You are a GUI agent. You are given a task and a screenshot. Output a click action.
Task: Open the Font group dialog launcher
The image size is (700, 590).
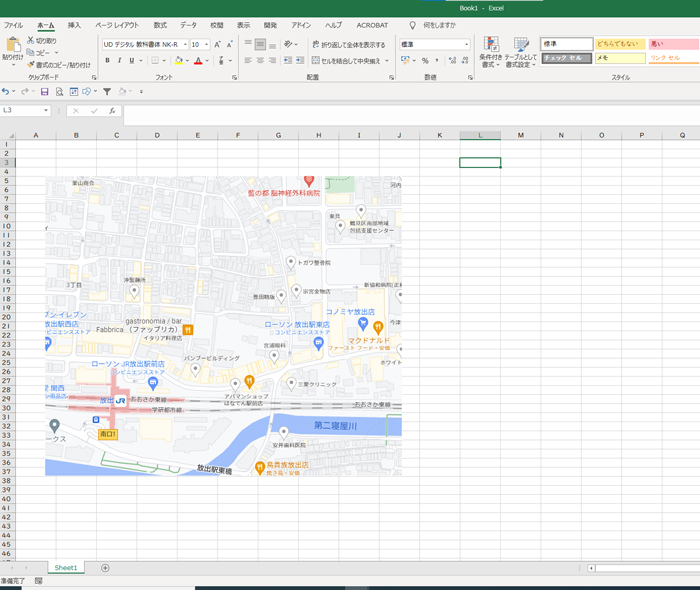pyautogui.click(x=234, y=78)
